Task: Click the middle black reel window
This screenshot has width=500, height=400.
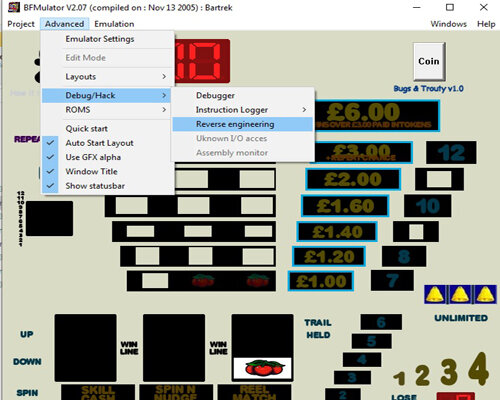Action: pos(174,348)
